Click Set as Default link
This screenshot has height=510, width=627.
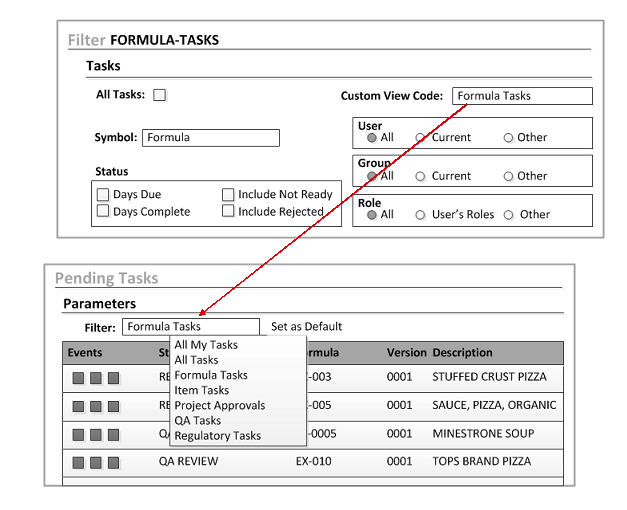[306, 326]
